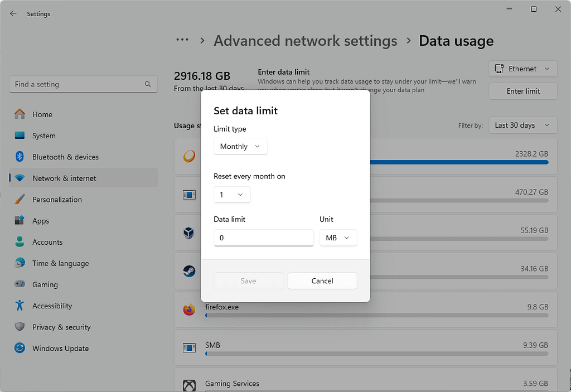
Task: Click the back arrow in Settings title bar
Action: [x=13, y=13]
